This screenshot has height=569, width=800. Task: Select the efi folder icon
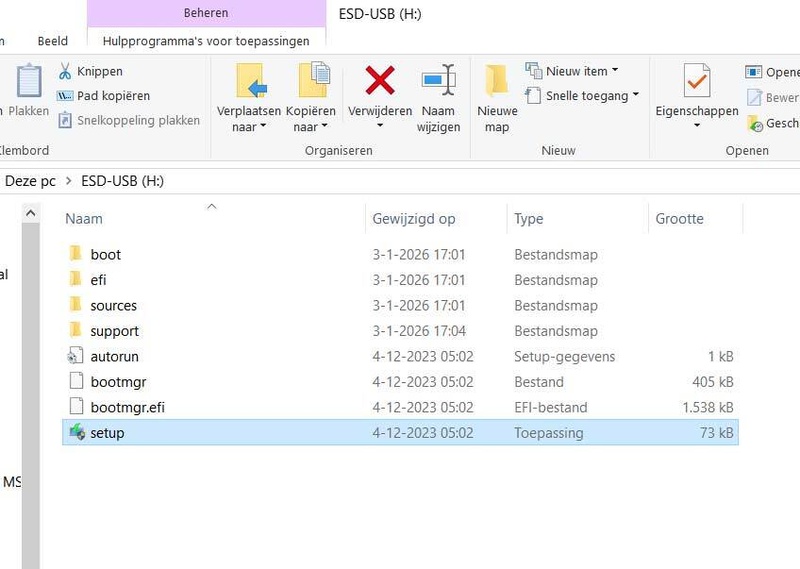[76, 279]
